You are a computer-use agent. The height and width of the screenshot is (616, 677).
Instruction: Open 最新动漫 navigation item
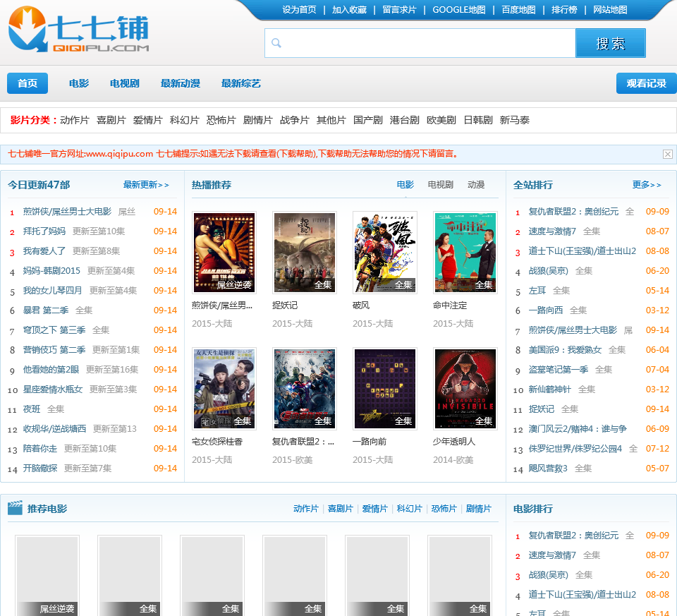pos(181,83)
